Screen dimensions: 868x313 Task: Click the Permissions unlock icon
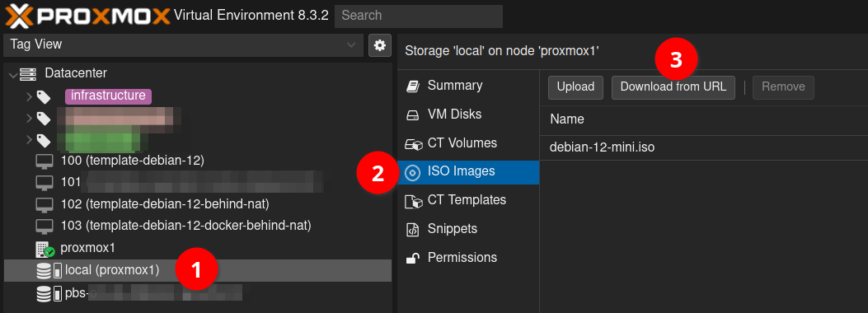coord(412,258)
